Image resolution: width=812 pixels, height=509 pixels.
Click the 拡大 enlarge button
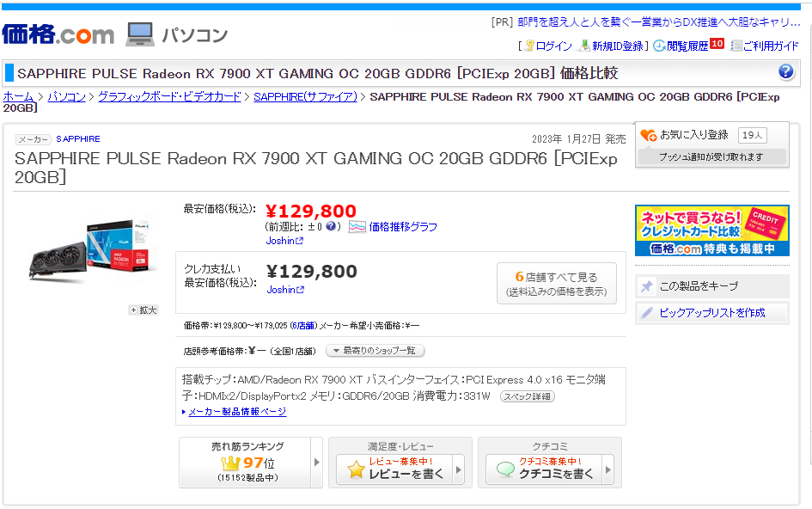pyautogui.click(x=143, y=310)
